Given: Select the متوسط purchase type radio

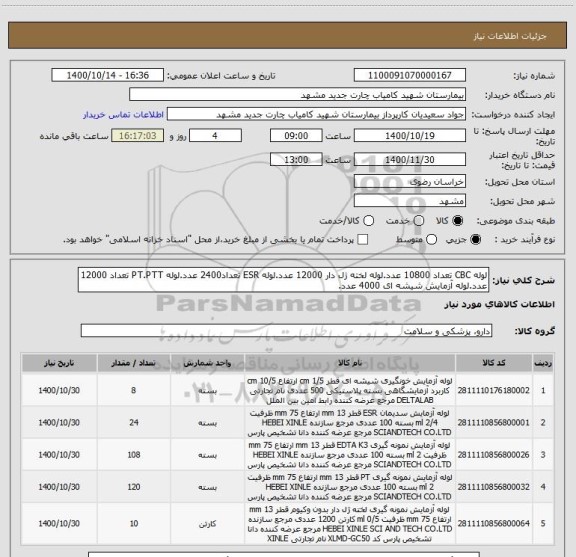Looking at the screenshot, I should [x=431, y=240].
